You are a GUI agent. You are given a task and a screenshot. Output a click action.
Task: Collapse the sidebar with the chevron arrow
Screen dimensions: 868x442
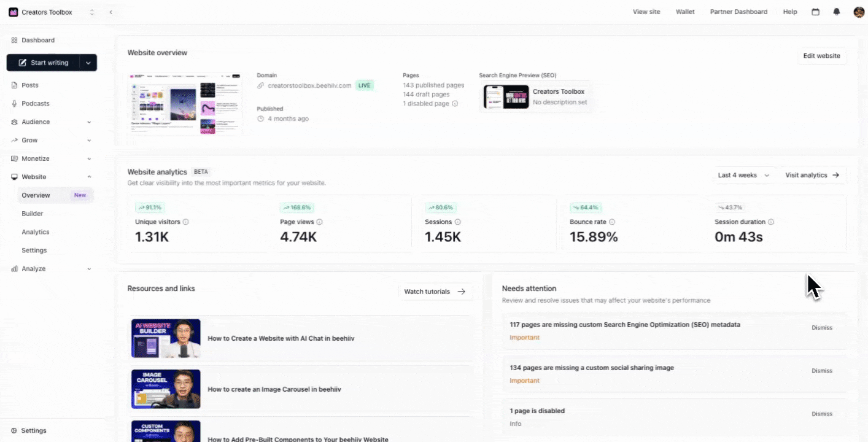click(110, 12)
